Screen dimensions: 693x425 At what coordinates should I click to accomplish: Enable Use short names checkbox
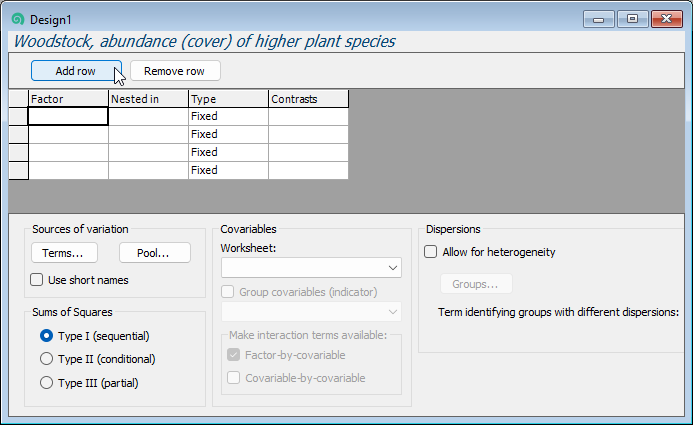coord(38,280)
